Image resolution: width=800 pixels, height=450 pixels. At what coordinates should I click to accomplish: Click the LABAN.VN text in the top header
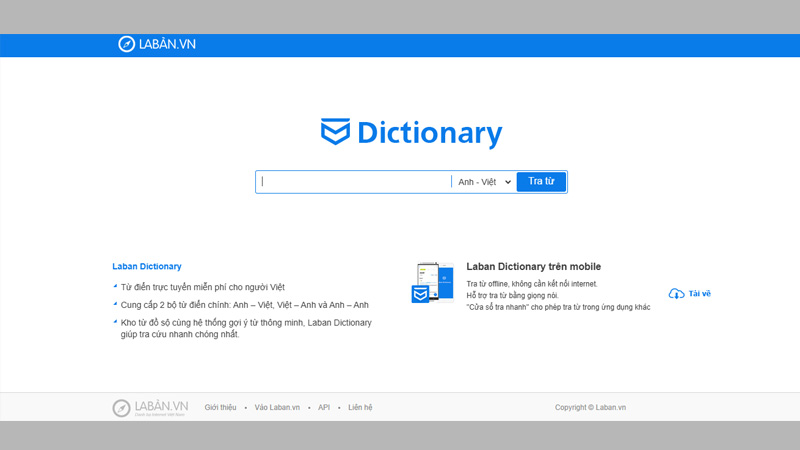tap(167, 44)
